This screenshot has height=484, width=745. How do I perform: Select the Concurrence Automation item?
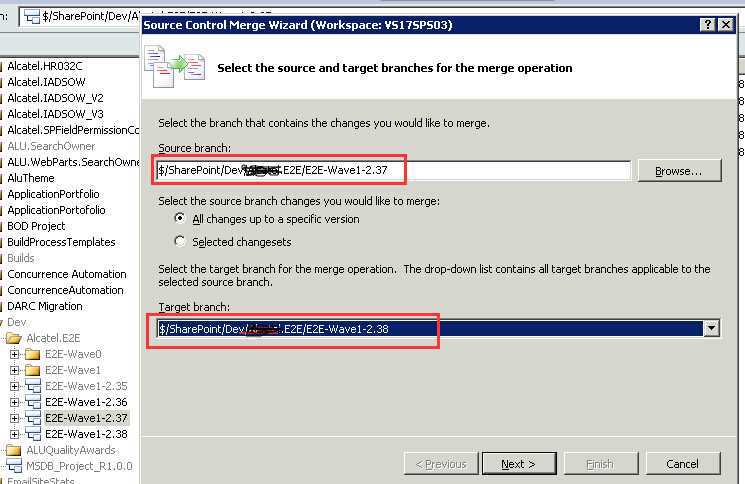(x=67, y=274)
